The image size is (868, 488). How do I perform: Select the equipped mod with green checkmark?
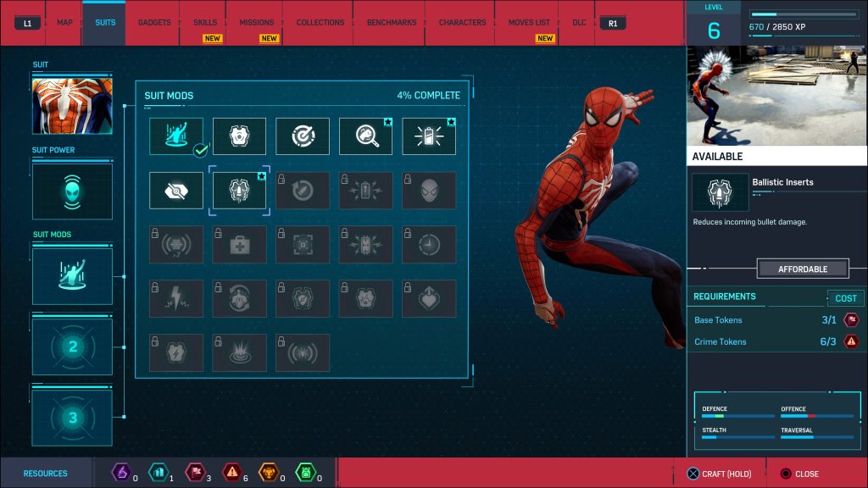(176, 136)
